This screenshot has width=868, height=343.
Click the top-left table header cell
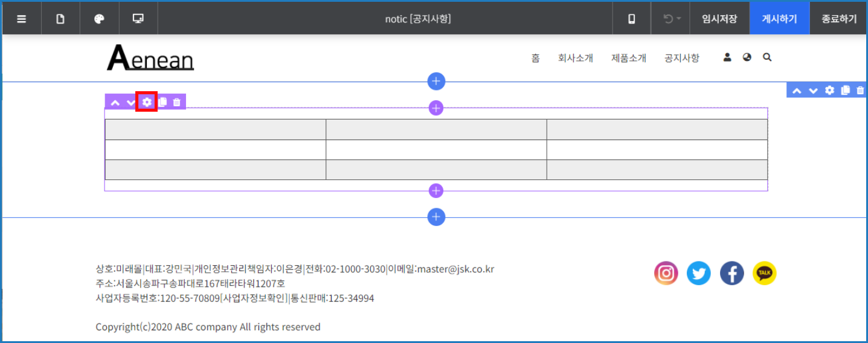tap(215, 129)
